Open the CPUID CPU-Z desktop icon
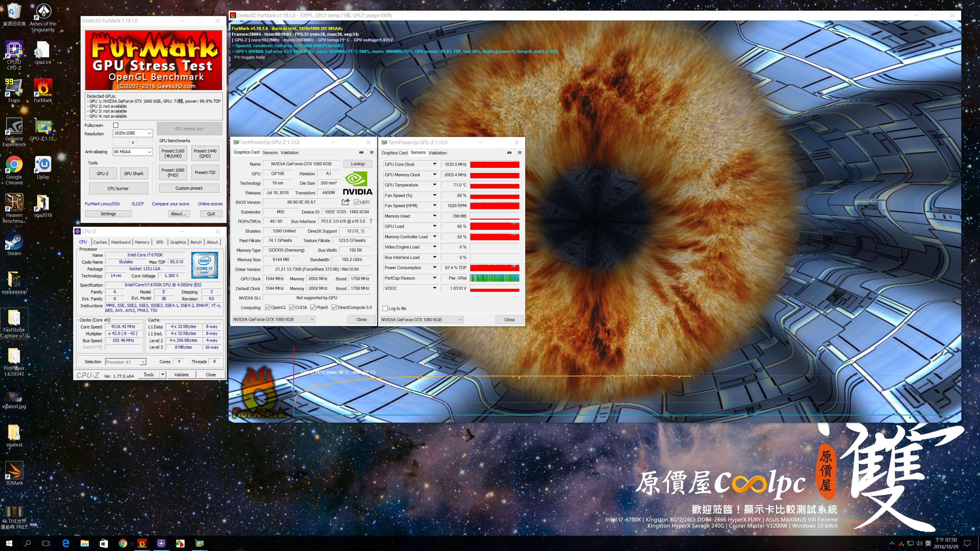The height and width of the screenshot is (551, 980). coord(14,55)
